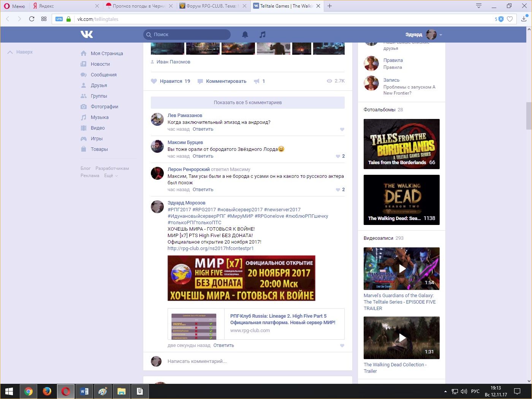Click the share megaphone icon on post
The image size is (532, 399).
(257, 81)
